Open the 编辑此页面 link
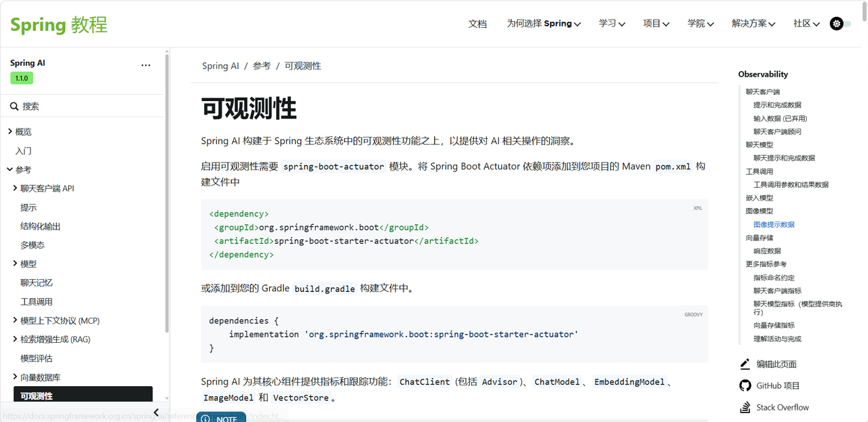This screenshot has height=422, width=868. point(776,364)
